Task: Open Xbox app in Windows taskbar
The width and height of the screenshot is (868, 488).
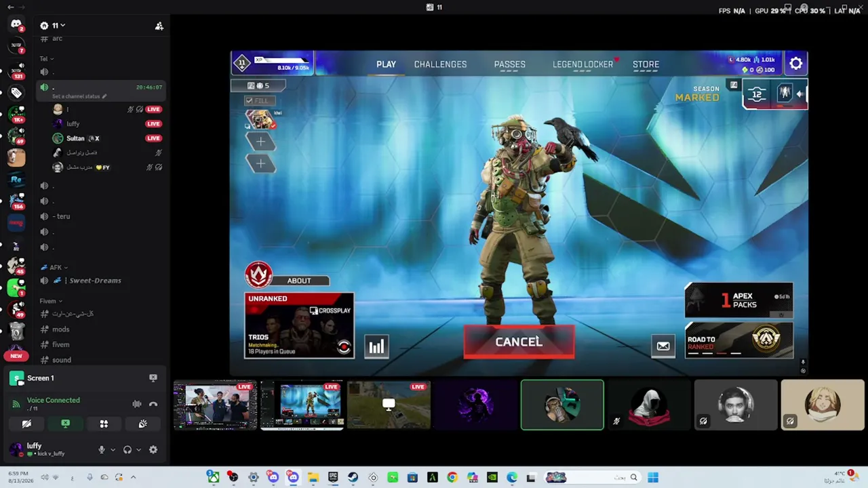Action: tap(213, 477)
